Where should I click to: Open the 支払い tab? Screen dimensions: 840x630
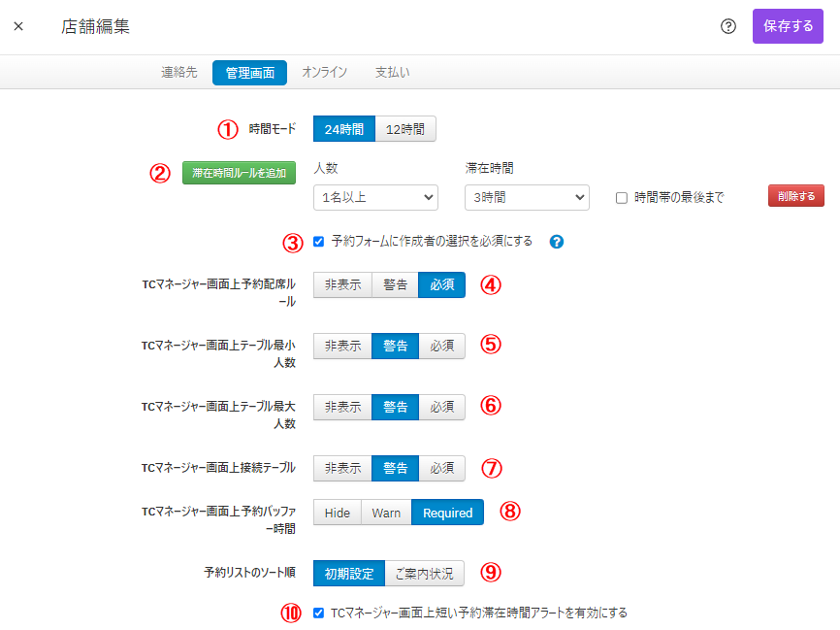tap(392, 73)
